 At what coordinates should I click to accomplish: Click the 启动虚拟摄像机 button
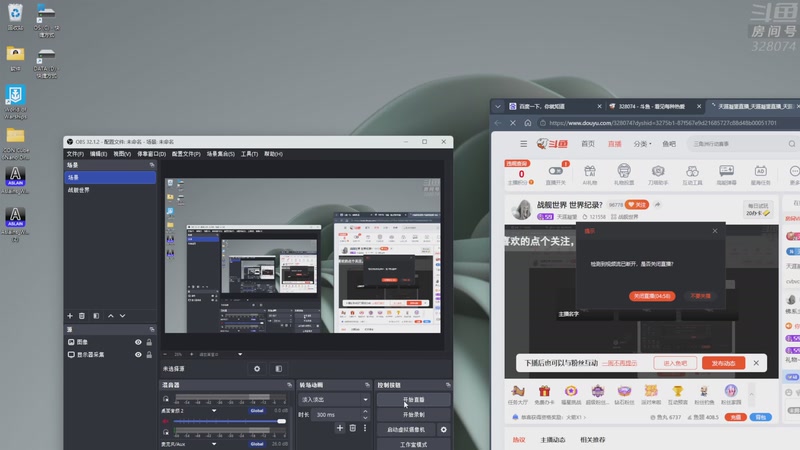pos(406,430)
